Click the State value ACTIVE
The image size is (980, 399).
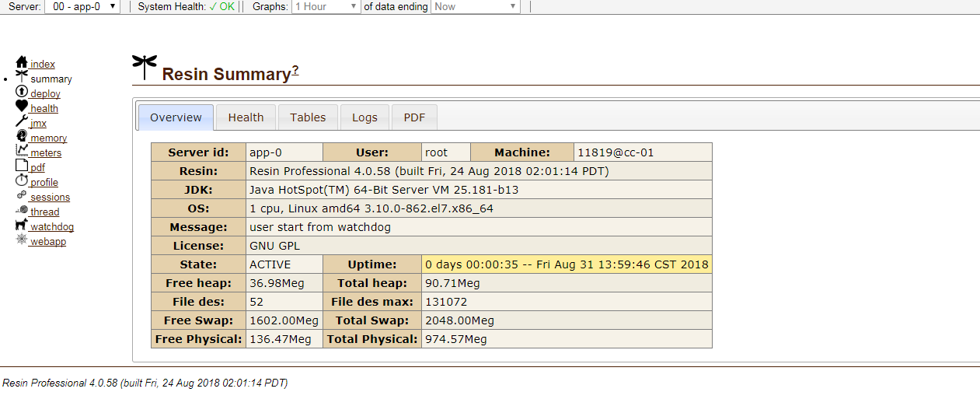pos(284,264)
